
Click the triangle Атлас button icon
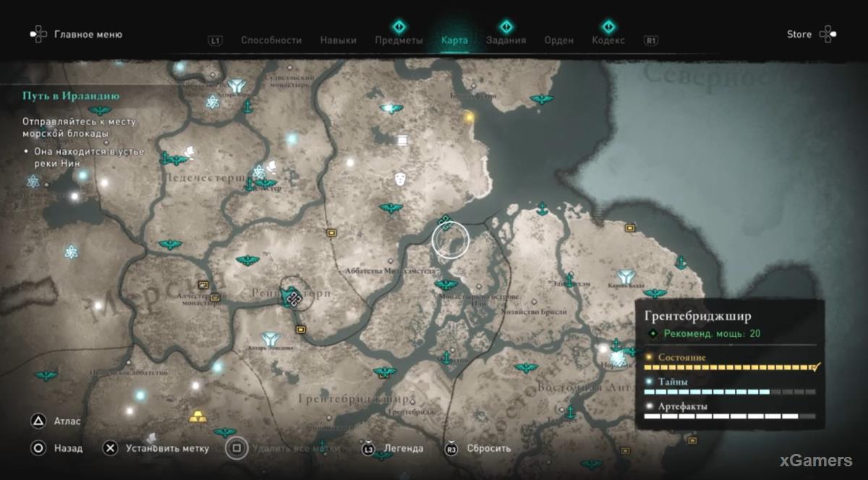[38, 421]
